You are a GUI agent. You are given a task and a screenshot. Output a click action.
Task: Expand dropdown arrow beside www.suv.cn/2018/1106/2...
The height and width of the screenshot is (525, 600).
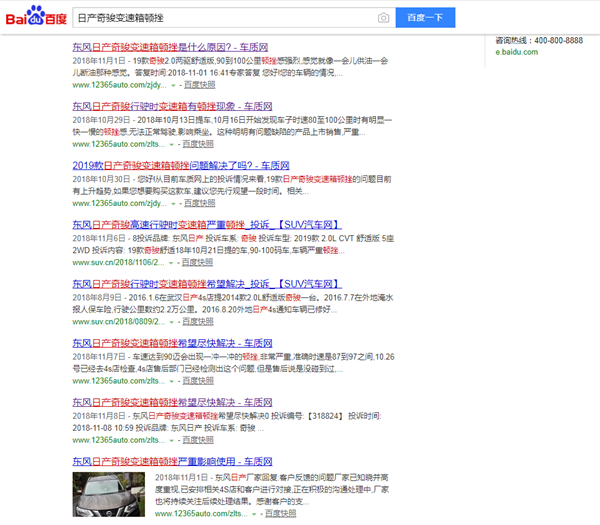tap(171, 263)
